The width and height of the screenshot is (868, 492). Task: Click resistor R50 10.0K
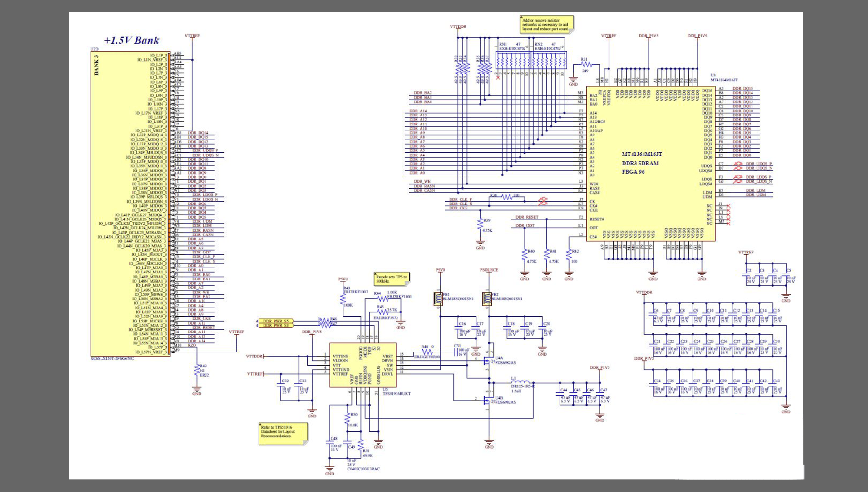pos(348,419)
